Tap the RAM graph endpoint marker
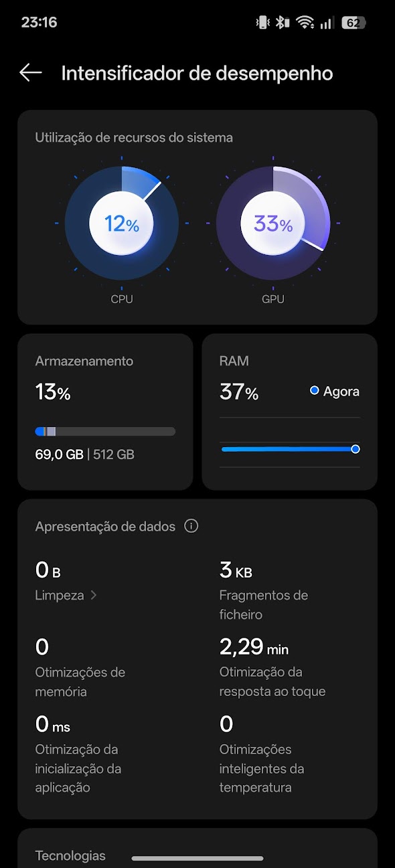Screen dimensions: 395x868 (355, 449)
